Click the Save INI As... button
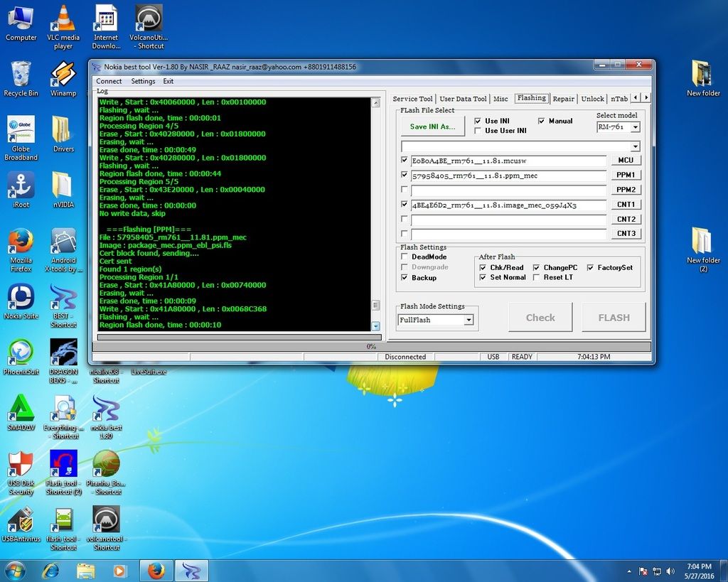728x582 pixels. [432, 126]
